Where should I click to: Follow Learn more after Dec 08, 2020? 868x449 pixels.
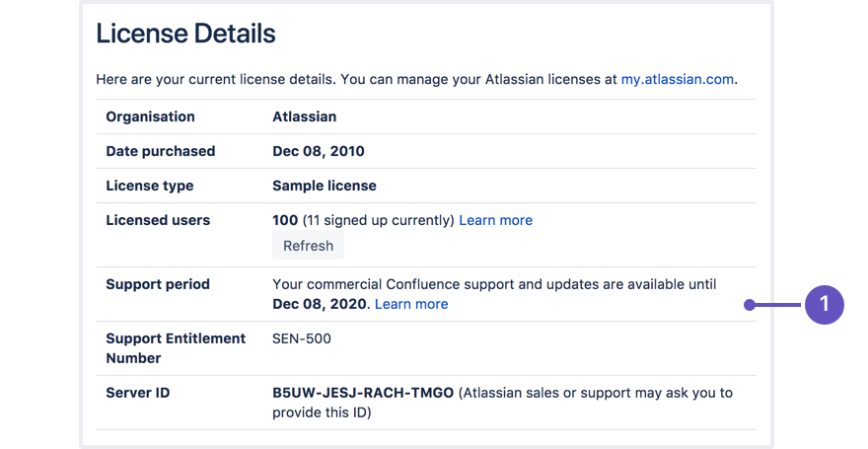point(411,304)
